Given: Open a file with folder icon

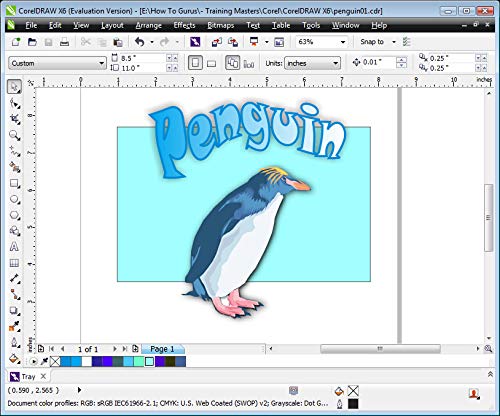Looking at the screenshot, I should click(x=32, y=42).
